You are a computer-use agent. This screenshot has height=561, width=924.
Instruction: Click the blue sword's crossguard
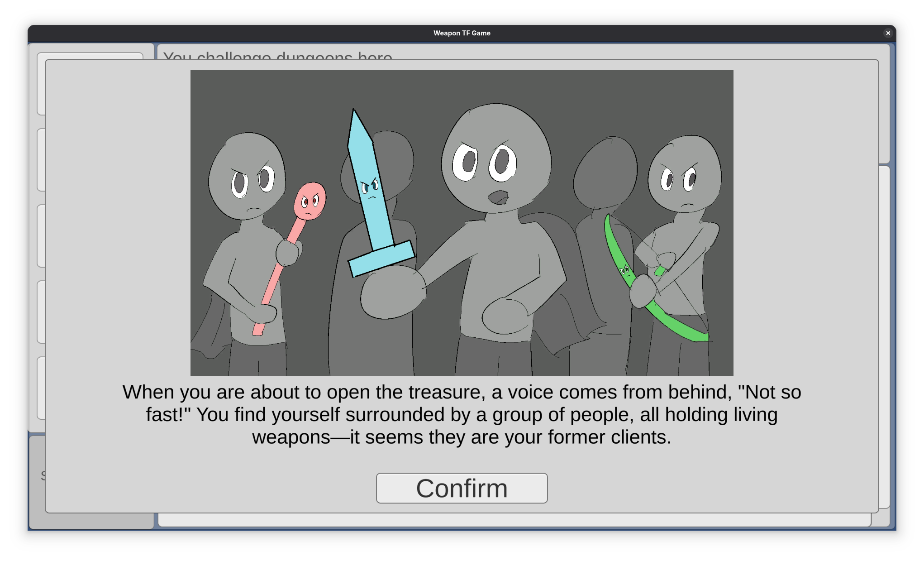tap(381, 259)
